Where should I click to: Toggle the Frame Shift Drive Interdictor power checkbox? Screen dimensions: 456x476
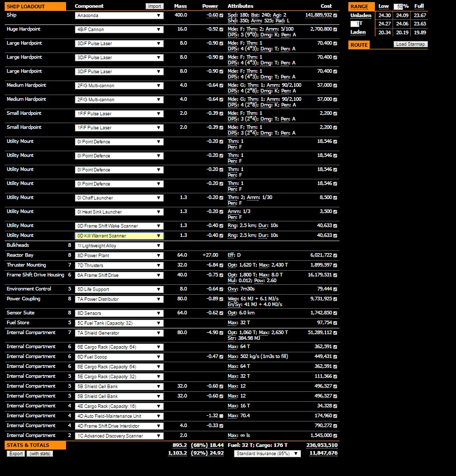click(221, 426)
